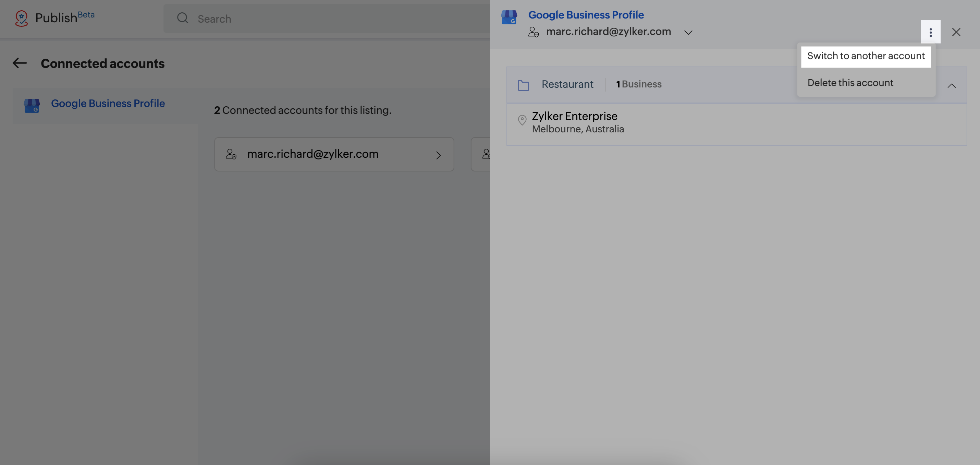Click the Google Business Profile store icon in sidebar

point(32,105)
